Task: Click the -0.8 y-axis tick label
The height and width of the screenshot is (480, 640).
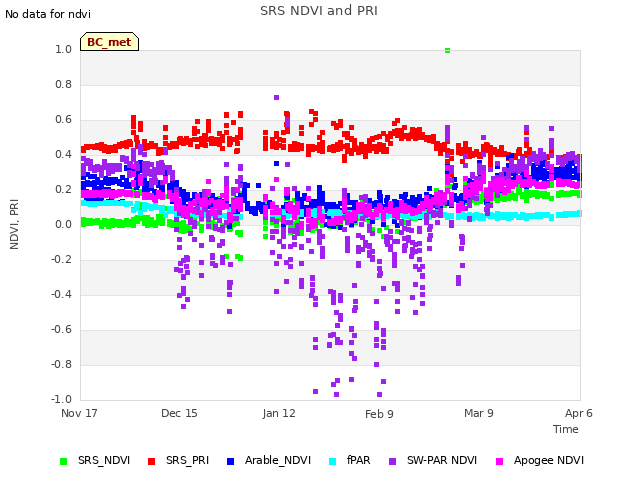Action: coord(62,364)
